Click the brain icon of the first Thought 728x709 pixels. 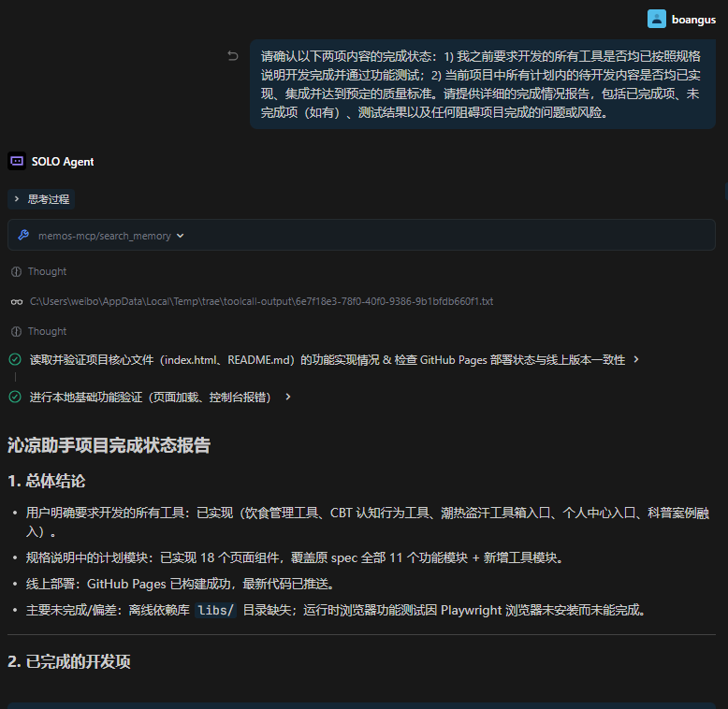(16, 271)
